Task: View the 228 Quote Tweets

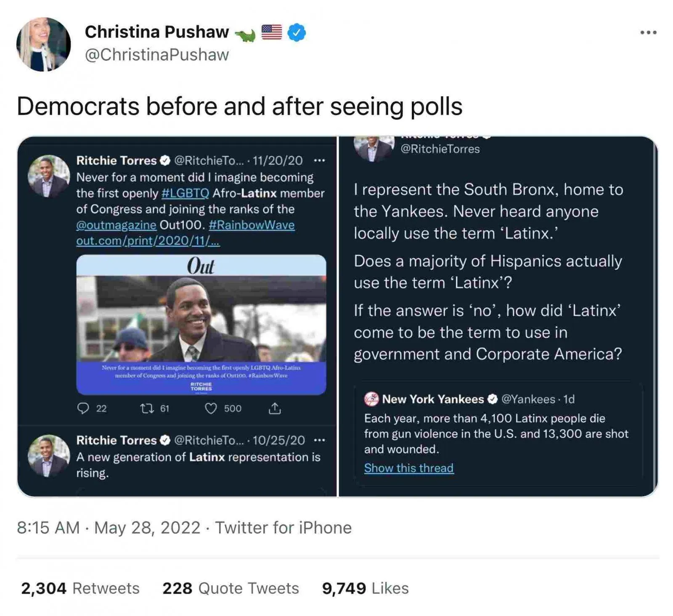Action: coord(231,588)
